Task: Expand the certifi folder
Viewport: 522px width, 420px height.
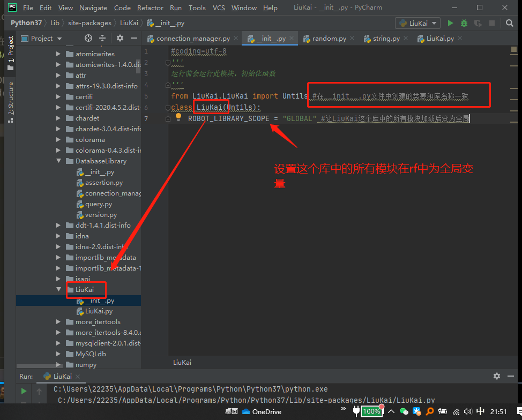Action: click(x=58, y=96)
